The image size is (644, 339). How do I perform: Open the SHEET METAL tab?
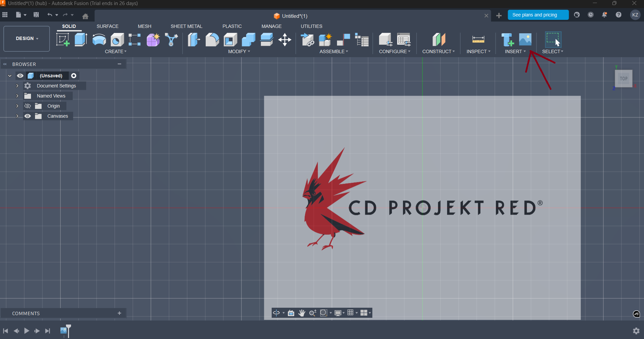[186, 26]
